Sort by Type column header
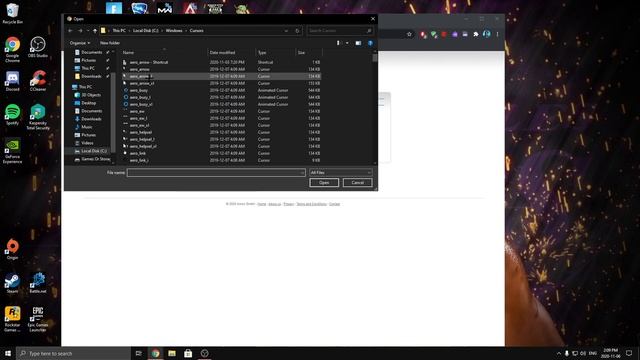 [x=276, y=53]
